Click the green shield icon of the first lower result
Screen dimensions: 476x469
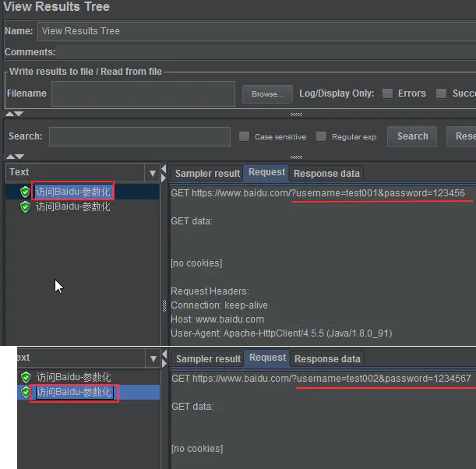[x=26, y=377]
